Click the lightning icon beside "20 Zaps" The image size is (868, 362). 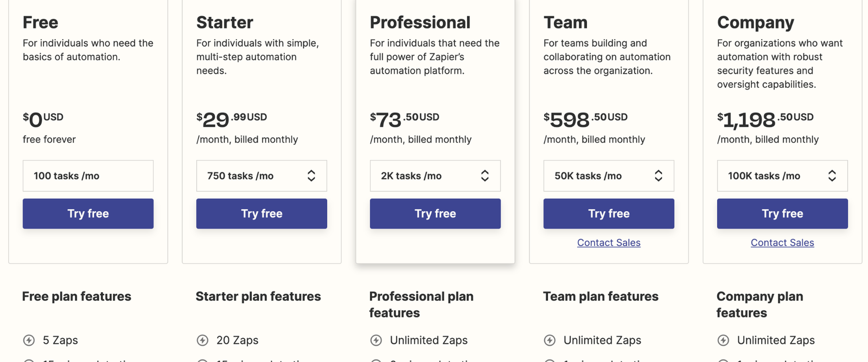tap(202, 340)
